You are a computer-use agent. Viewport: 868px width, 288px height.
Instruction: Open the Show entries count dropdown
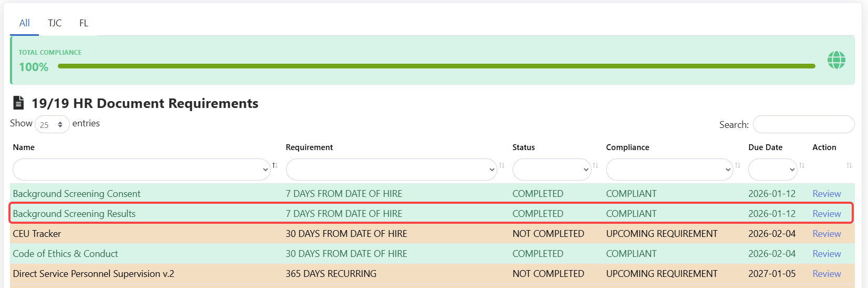[52, 124]
